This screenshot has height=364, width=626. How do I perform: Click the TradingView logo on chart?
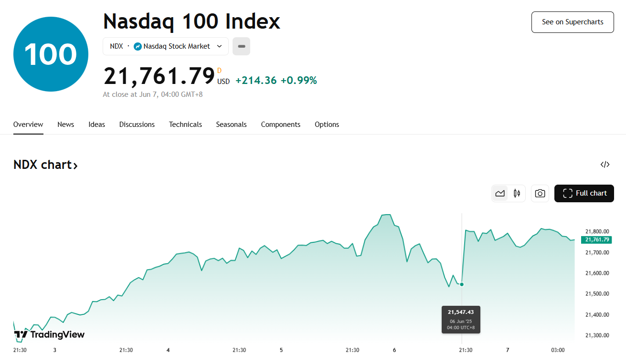coord(49,334)
